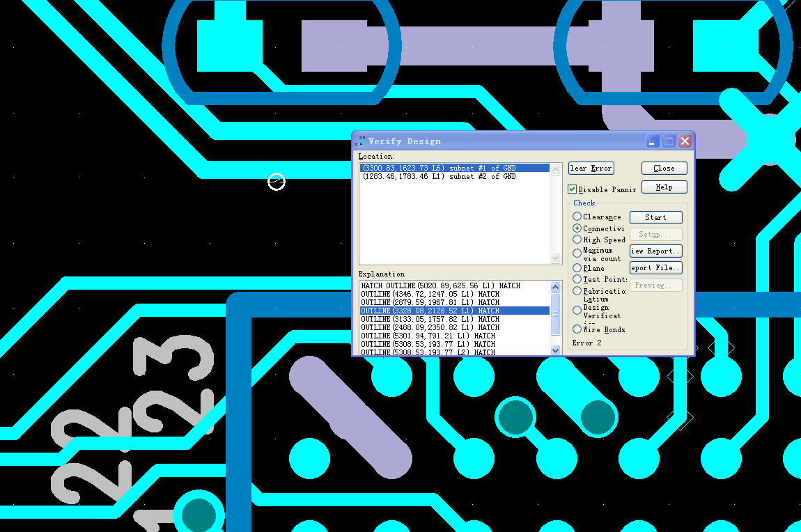
Task: Click Explanation list scrollbar thumb
Action: pos(556,314)
